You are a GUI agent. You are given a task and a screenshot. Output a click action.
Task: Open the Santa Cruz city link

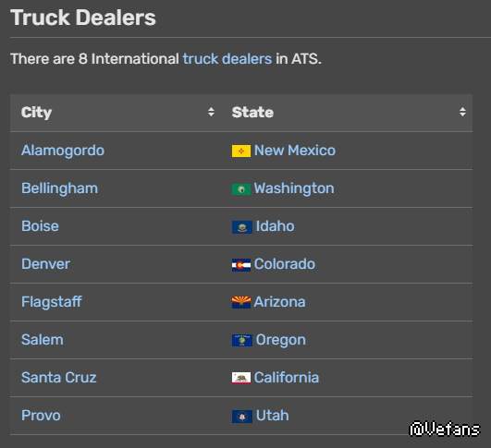[x=59, y=378]
